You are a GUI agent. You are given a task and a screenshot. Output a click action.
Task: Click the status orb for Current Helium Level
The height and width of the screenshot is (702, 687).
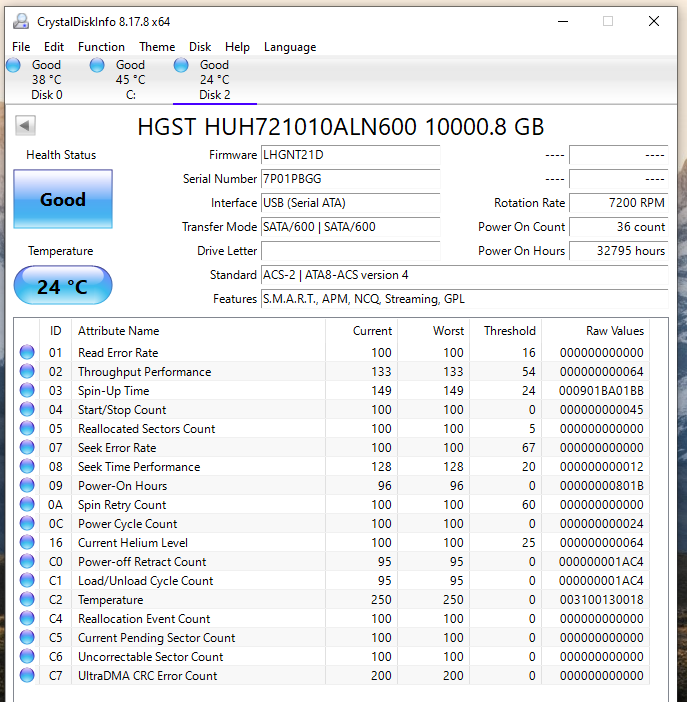click(27, 543)
